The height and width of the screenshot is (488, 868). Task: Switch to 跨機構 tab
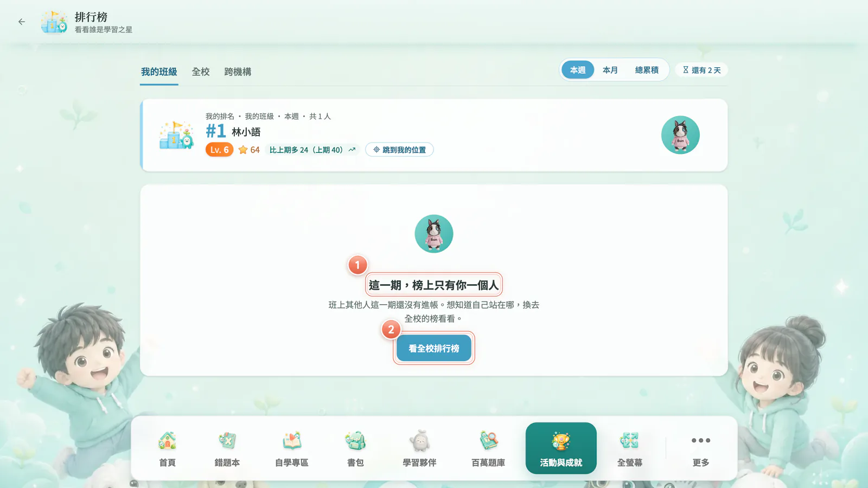[238, 72]
